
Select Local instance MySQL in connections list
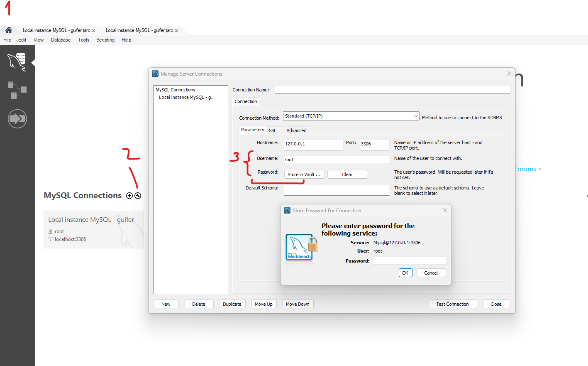tap(187, 97)
